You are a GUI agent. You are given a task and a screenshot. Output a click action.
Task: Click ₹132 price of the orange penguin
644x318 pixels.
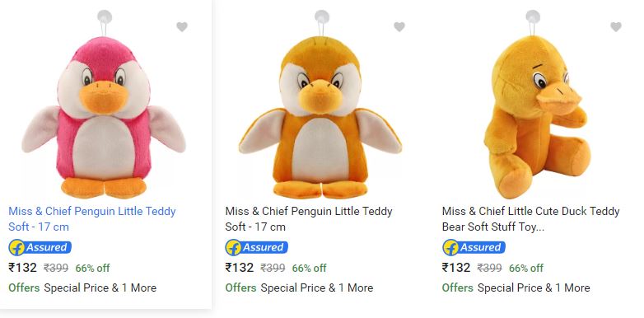click(240, 268)
